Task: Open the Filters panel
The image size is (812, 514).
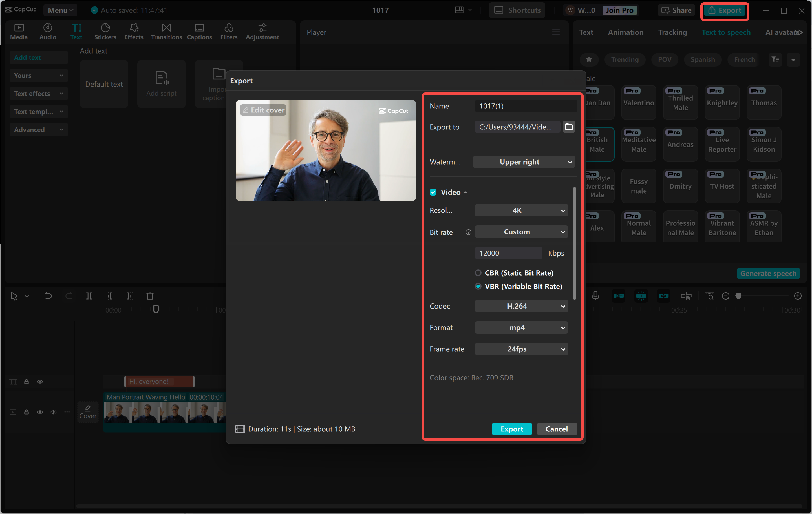Action: (x=229, y=31)
